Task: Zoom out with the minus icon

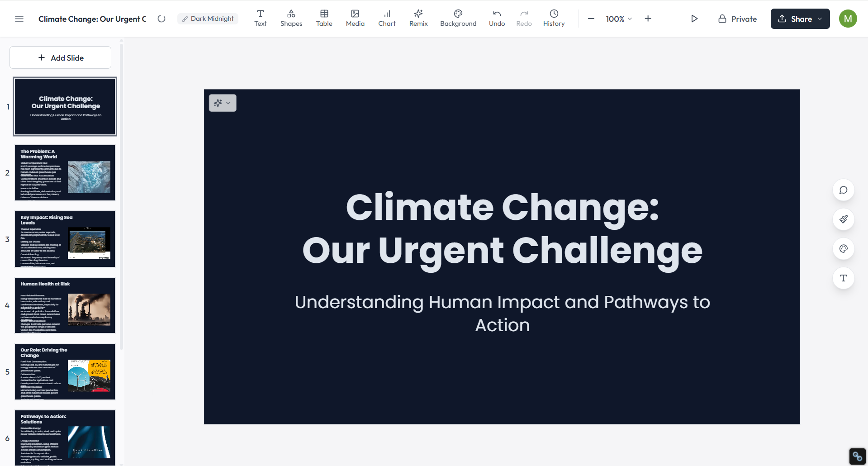Action: (x=591, y=19)
